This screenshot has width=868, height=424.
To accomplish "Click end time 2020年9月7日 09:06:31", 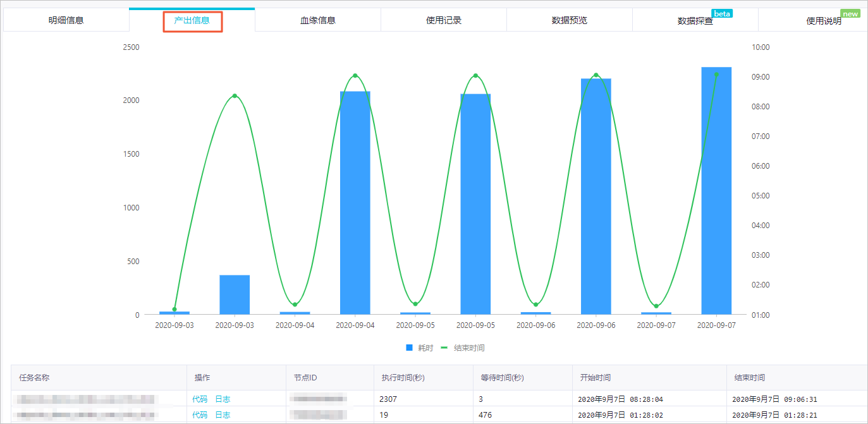I will point(774,399).
